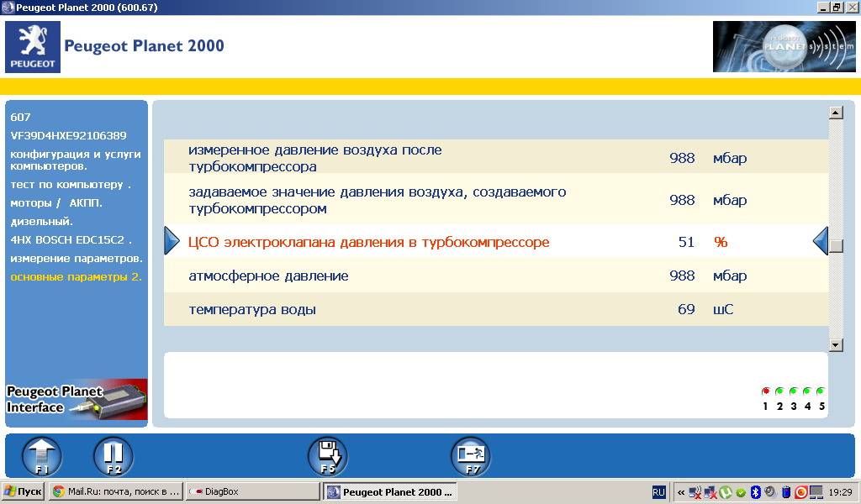Click the right blue arrow beside the selected row
861x504 pixels.
(x=821, y=242)
